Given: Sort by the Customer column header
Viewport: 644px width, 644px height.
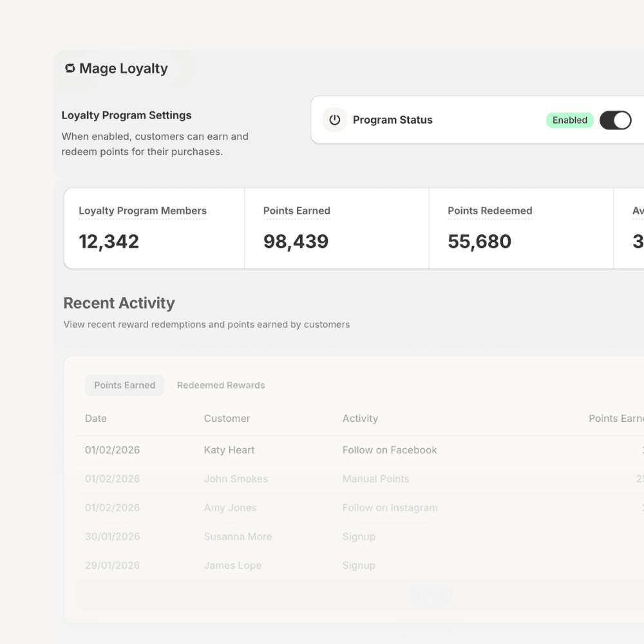Looking at the screenshot, I should [x=227, y=419].
